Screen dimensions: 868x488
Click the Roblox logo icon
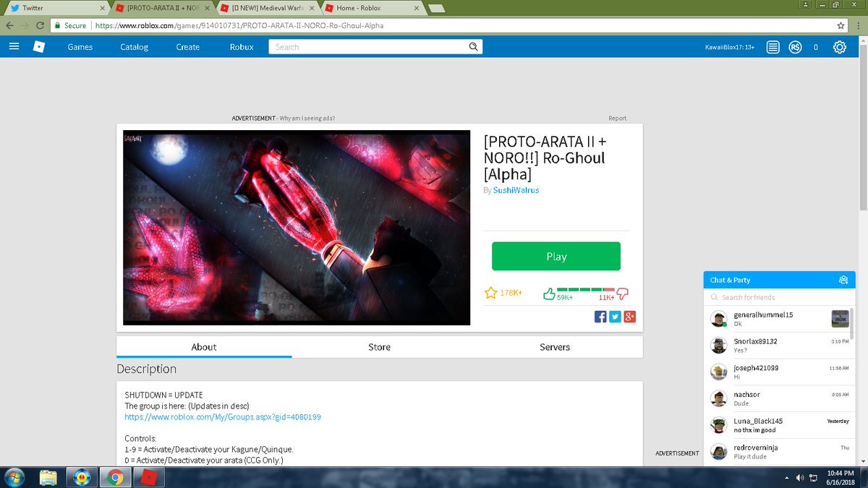click(x=39, y=47)
